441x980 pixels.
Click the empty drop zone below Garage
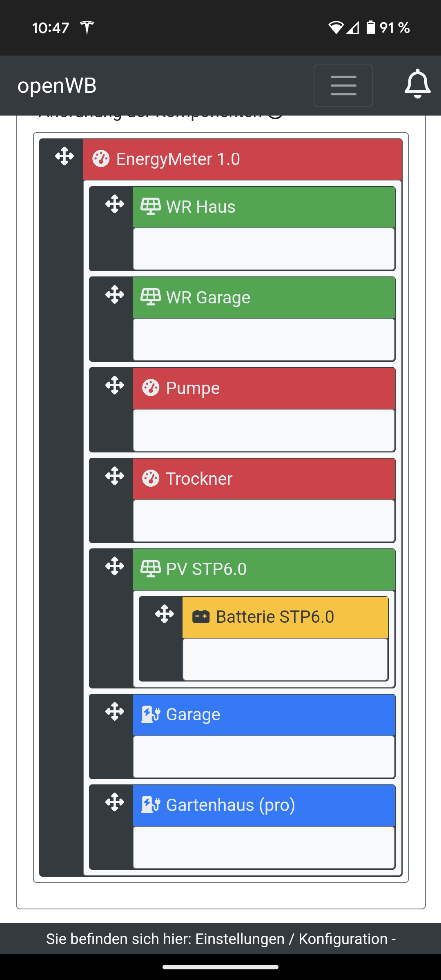263,757
